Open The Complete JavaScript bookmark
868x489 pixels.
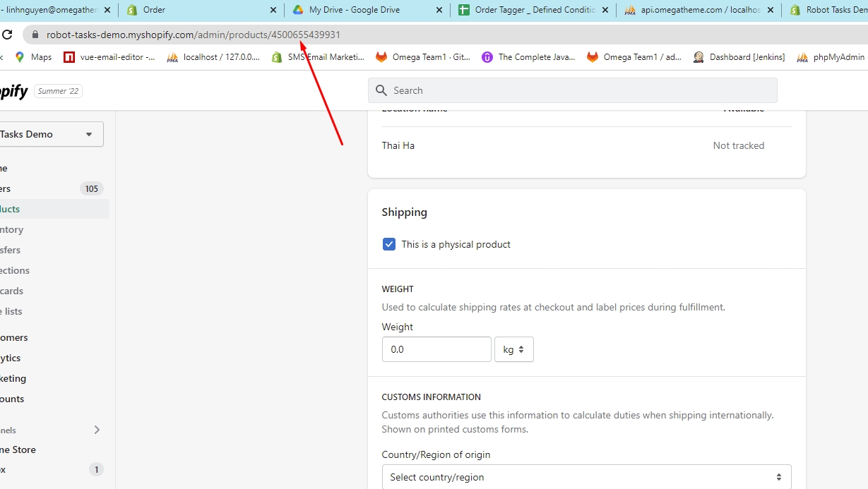pyautogui.click(x=528, y=57)
